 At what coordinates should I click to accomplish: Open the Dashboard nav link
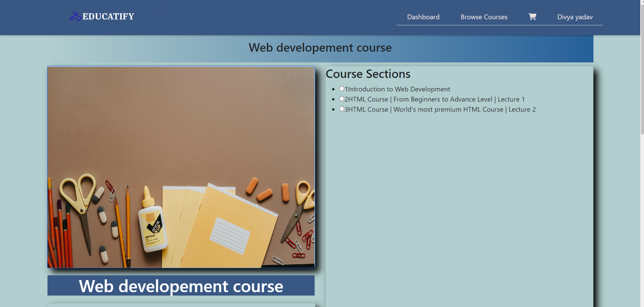pyautogui.click(x=423, y=17)
